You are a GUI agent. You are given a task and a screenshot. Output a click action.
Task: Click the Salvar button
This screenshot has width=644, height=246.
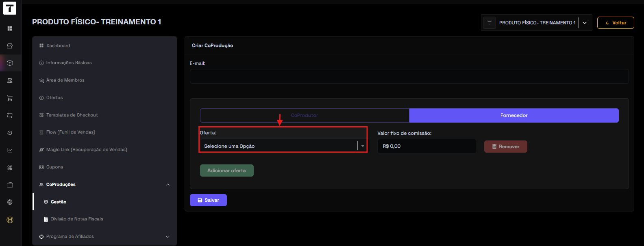tap(208, 200)
